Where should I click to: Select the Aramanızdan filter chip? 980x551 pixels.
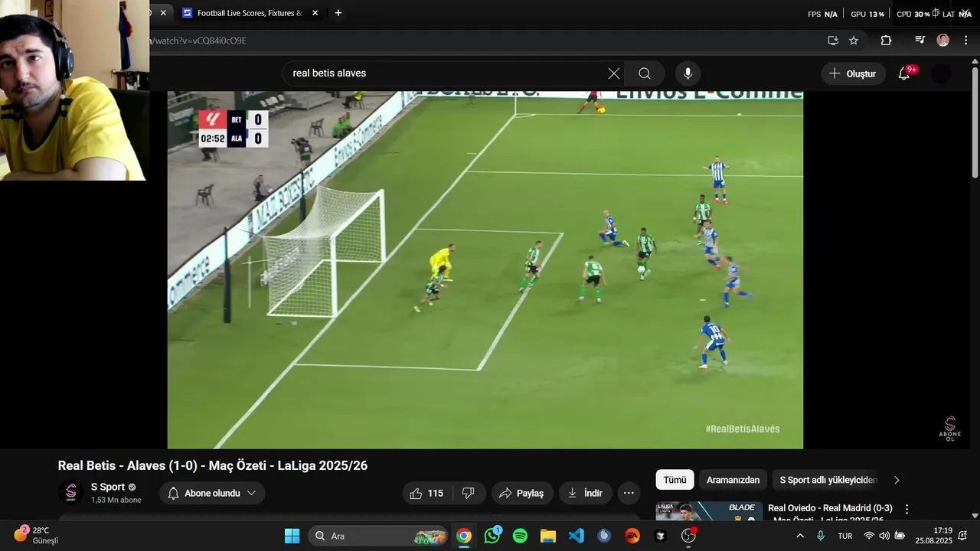[733, 480]
